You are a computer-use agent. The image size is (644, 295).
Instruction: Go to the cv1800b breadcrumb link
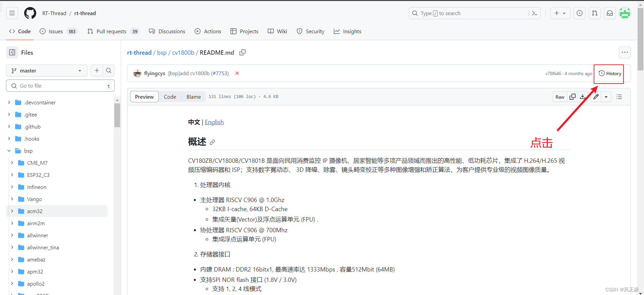pos(183,53)
